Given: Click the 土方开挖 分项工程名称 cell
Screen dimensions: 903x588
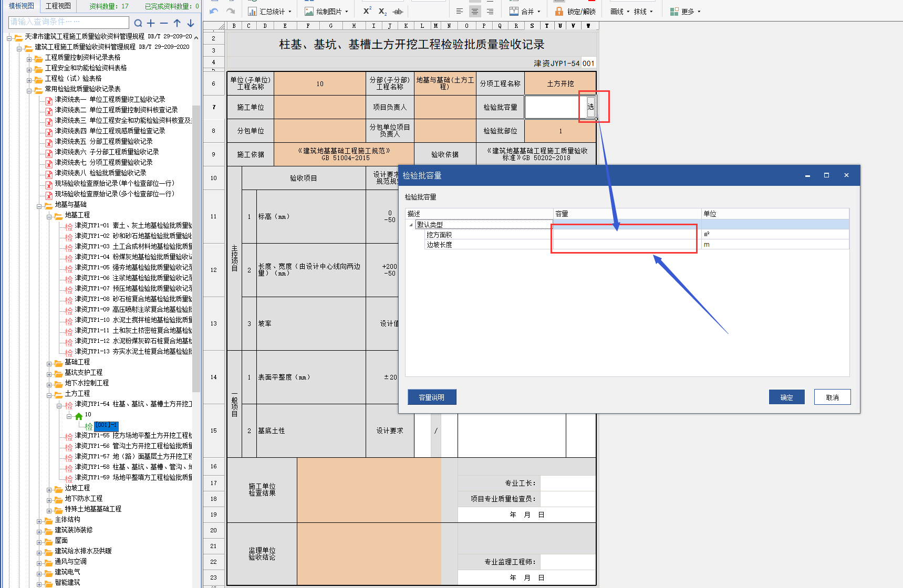Looking at the screenshot, I should [561, 83].
